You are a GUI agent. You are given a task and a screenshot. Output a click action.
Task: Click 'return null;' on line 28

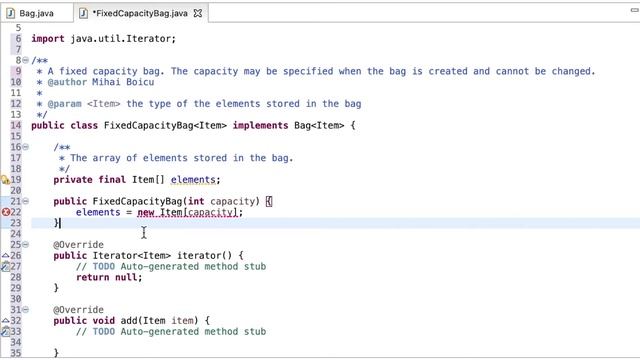point(109,278)
